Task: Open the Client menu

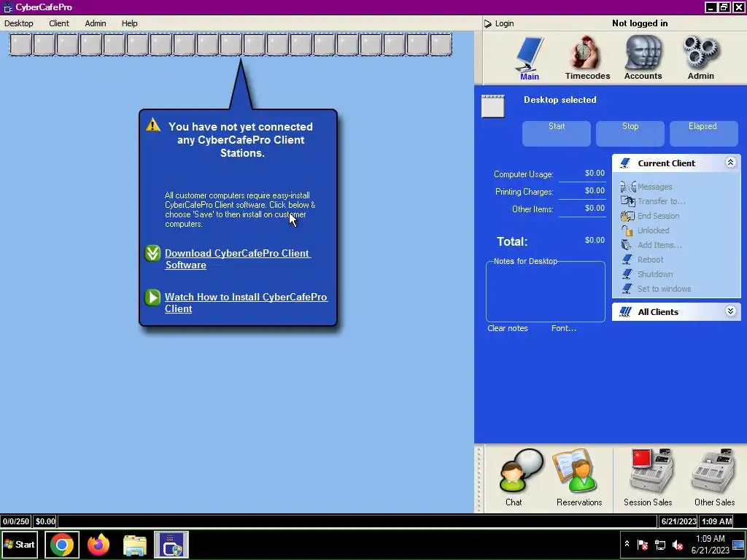Action: tap(59, 23)
